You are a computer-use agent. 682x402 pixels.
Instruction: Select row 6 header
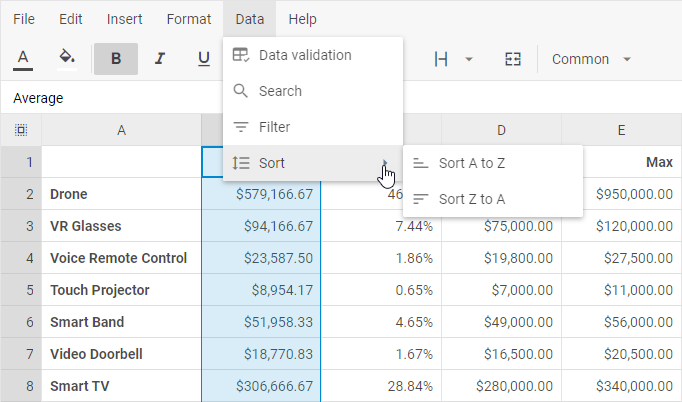(x=21, y=322)
